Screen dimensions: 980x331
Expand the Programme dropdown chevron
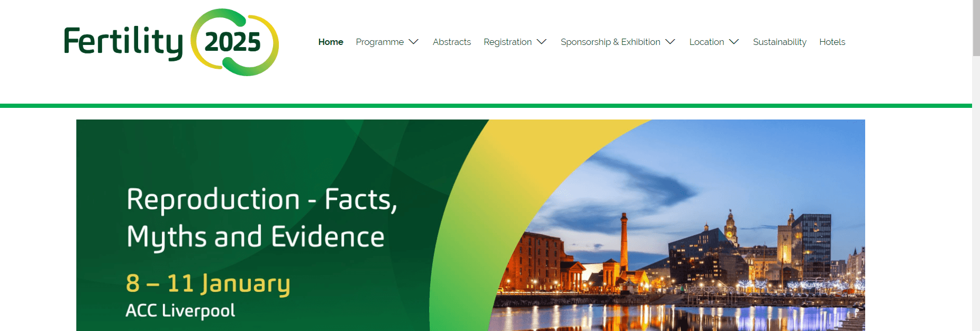[414, 42]
